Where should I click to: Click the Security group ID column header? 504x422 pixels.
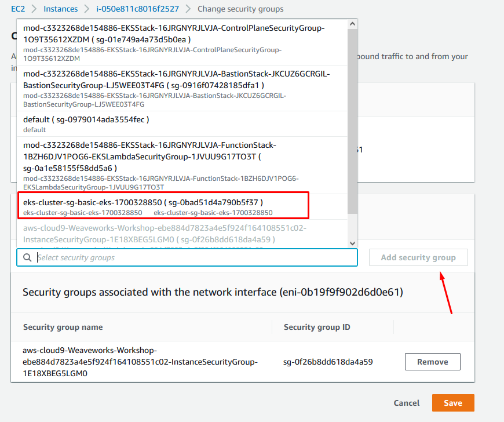click(x=317, y=327)
